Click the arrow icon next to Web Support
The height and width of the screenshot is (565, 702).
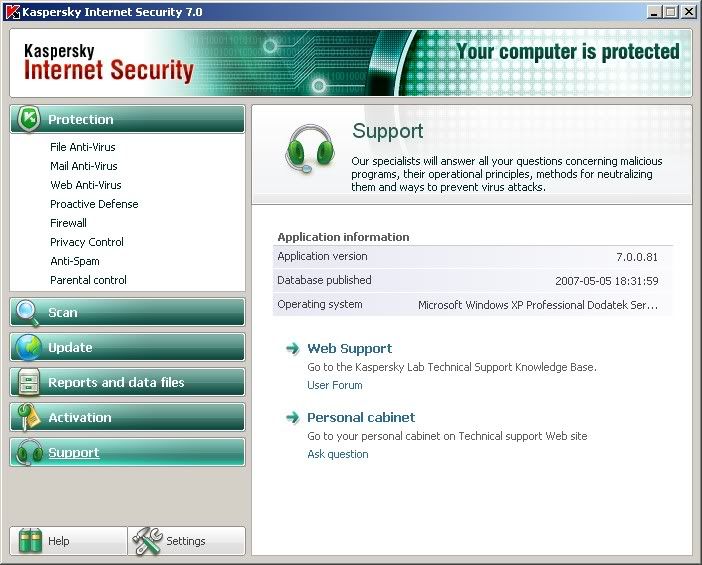(x=293, y=348)
